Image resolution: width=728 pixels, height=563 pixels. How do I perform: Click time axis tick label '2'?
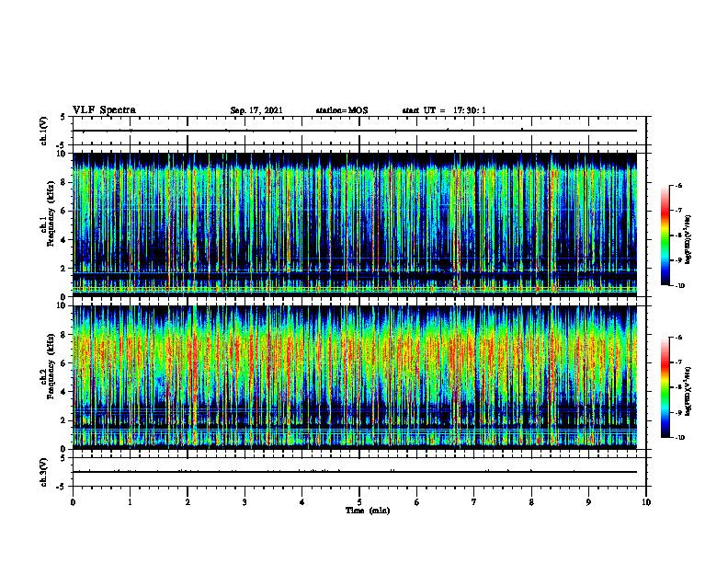click(188, 502)
